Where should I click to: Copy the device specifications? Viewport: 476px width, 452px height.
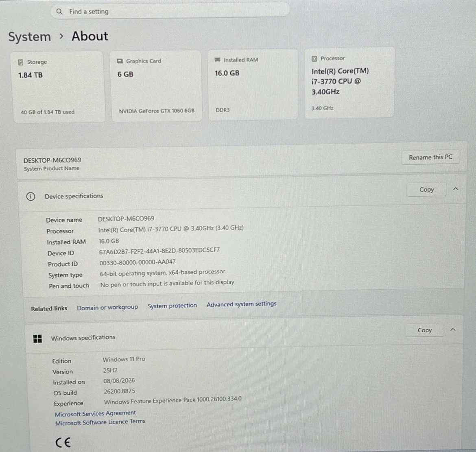tap(426, 190)
